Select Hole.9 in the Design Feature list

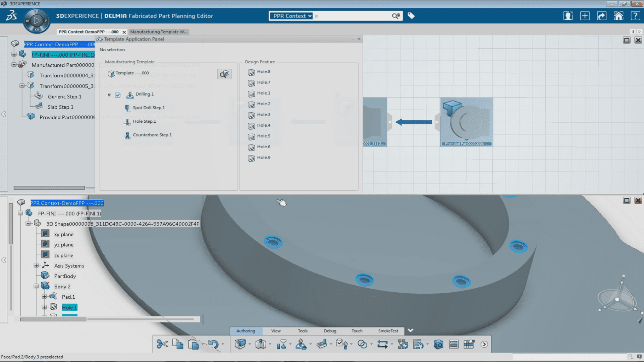point(264,158)
